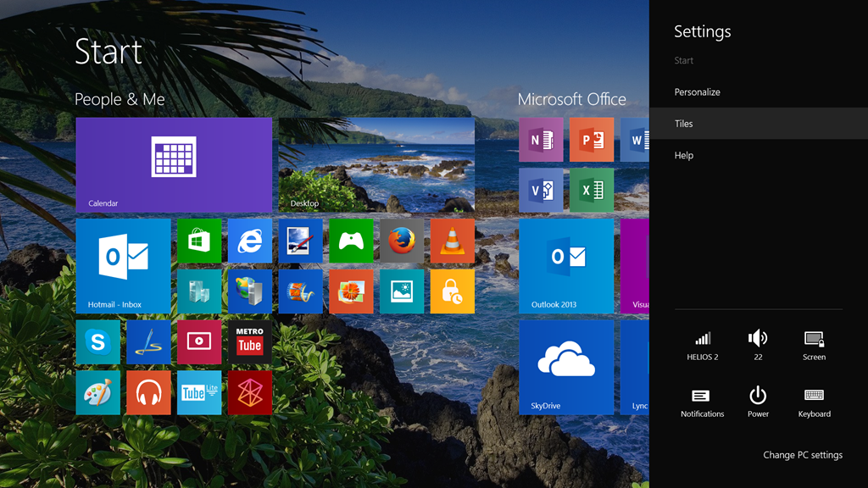Open the Lync tile

pyautogui.click(x=635, y=368)
